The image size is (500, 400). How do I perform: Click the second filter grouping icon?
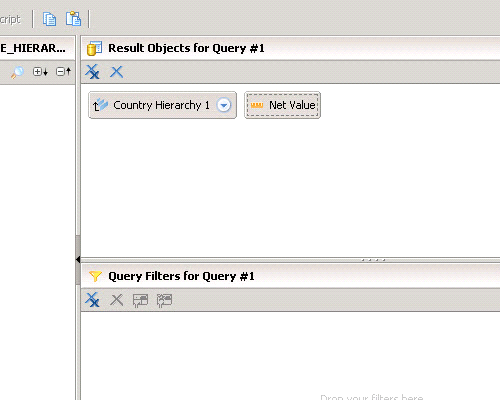coord(164,300)
